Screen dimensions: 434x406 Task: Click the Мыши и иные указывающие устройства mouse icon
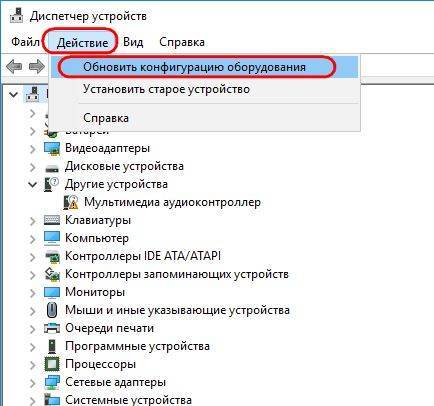click(x=52, y=310)
